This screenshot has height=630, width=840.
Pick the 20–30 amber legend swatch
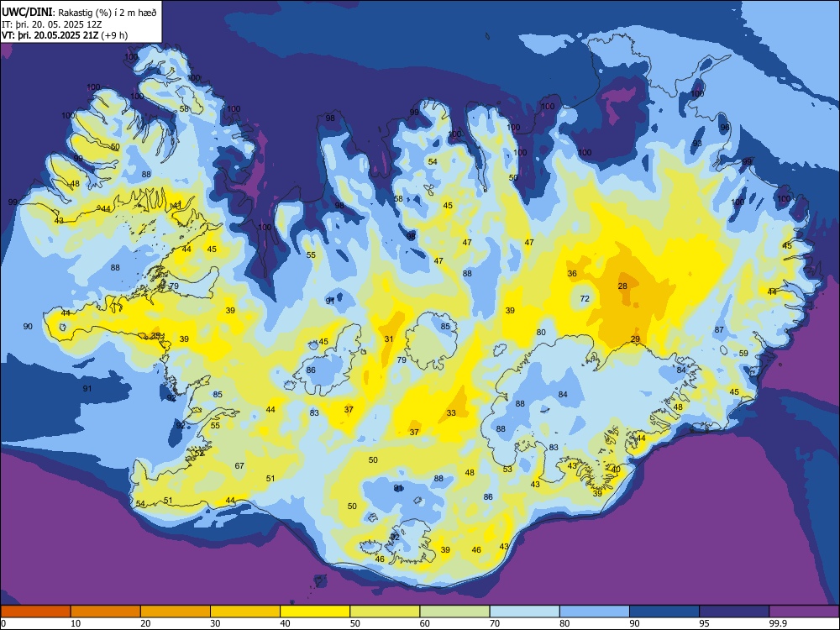[x=176, y=612]
